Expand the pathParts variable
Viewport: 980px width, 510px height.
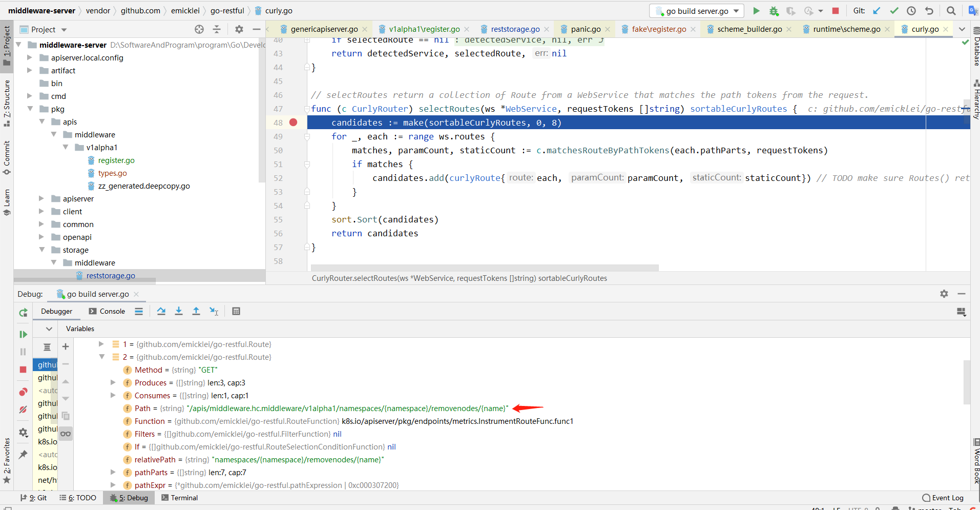click(113, 472)
